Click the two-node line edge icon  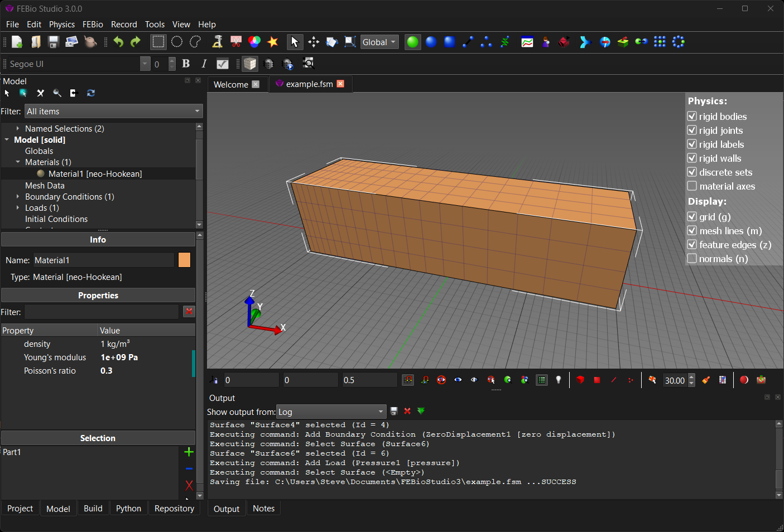pyautogui.click(x=468, y=42)
